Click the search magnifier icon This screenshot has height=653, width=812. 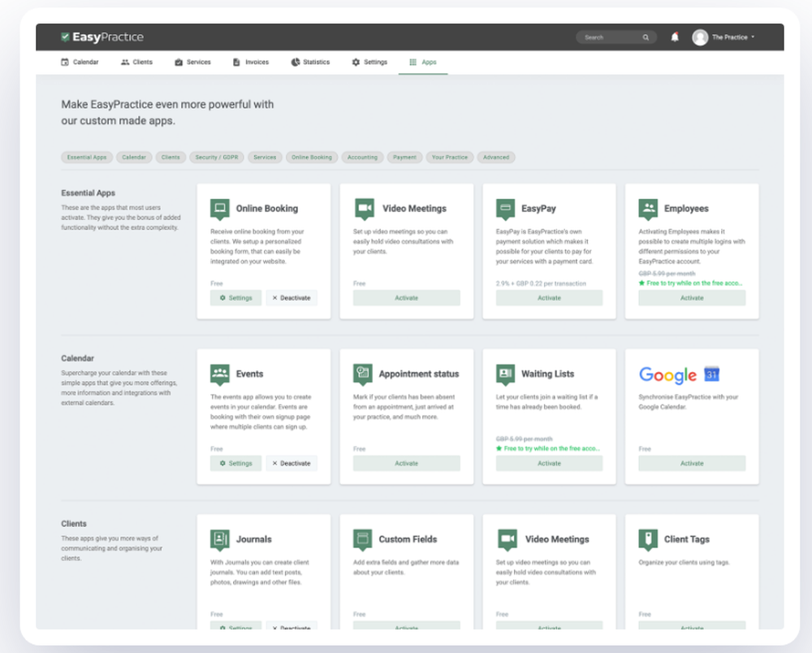[x=646, y=37]
